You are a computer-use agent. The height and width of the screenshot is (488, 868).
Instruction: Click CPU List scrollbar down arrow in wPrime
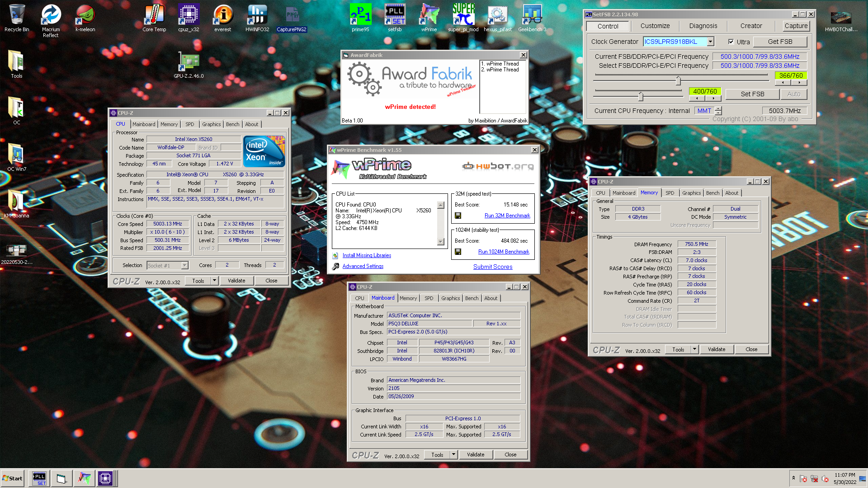[x=441, y=242]
